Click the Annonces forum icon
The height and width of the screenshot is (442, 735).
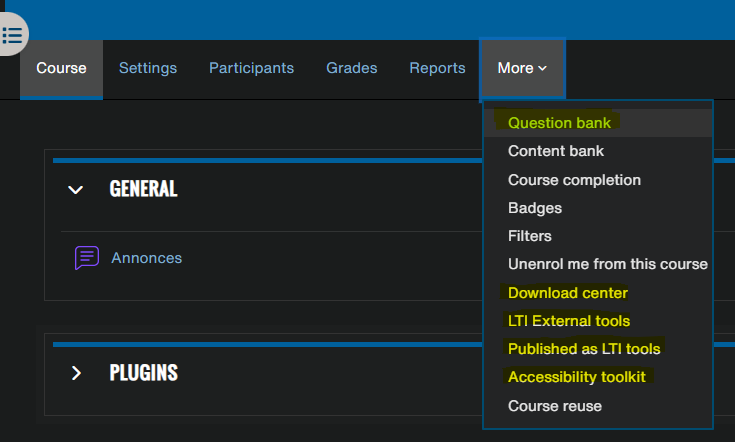pos(87,258)
